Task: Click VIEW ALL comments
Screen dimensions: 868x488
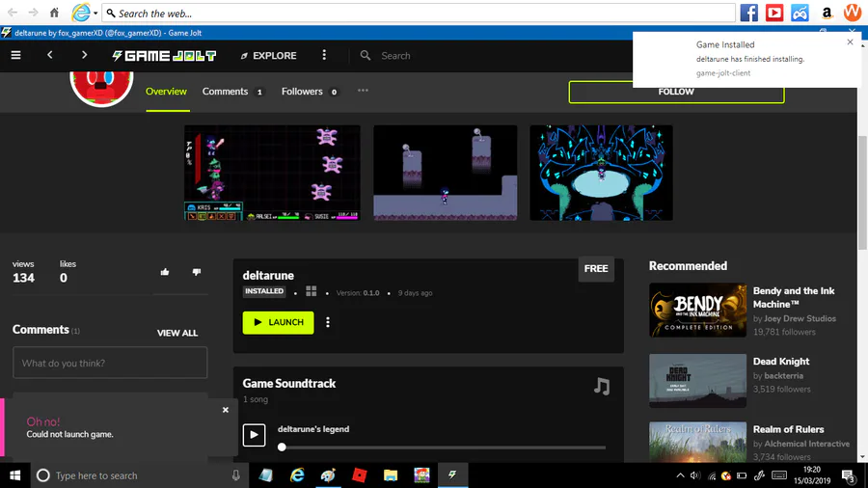Action: point(177,333)
